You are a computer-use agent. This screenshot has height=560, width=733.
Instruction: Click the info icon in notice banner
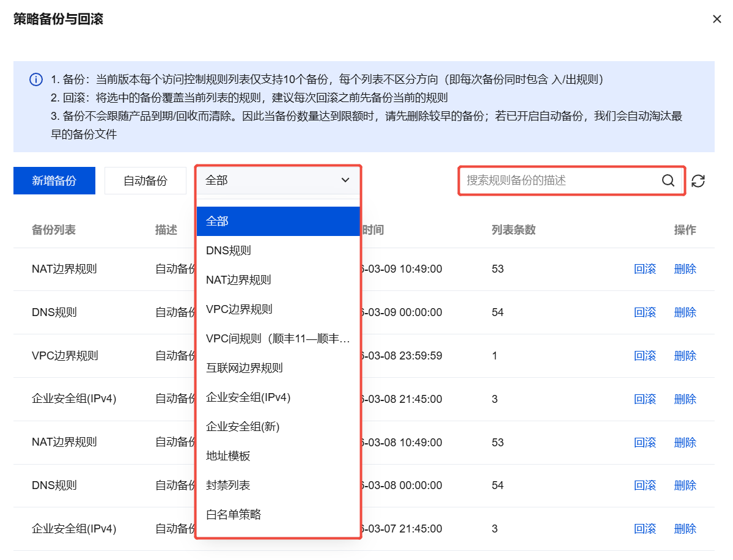(36, 80)
